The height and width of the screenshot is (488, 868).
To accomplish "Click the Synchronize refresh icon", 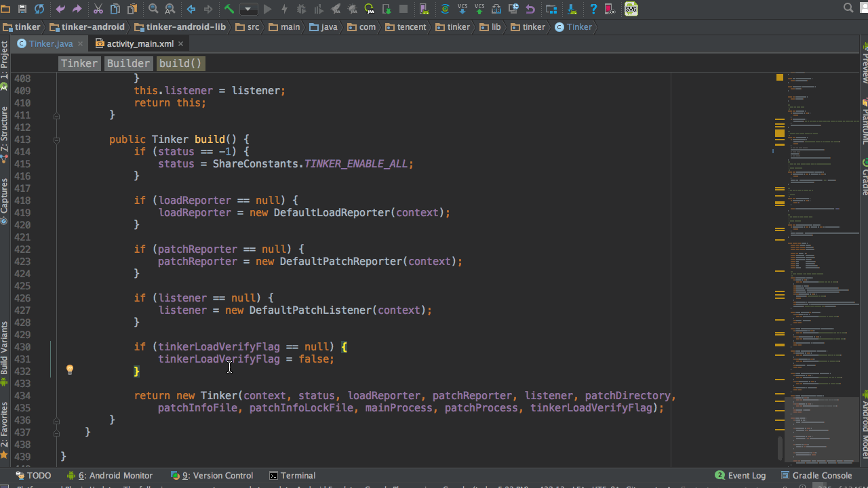I will [x=39, y=9].
